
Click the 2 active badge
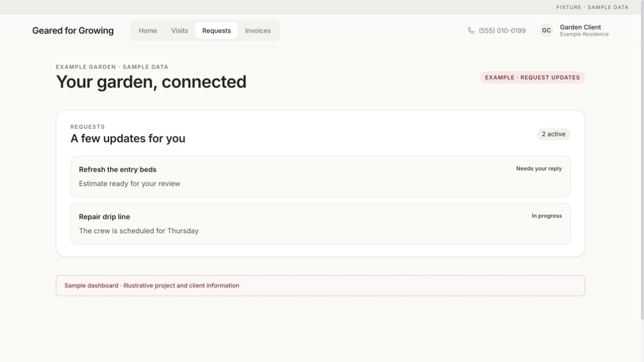pyautogui.click(x=554, y=134)
